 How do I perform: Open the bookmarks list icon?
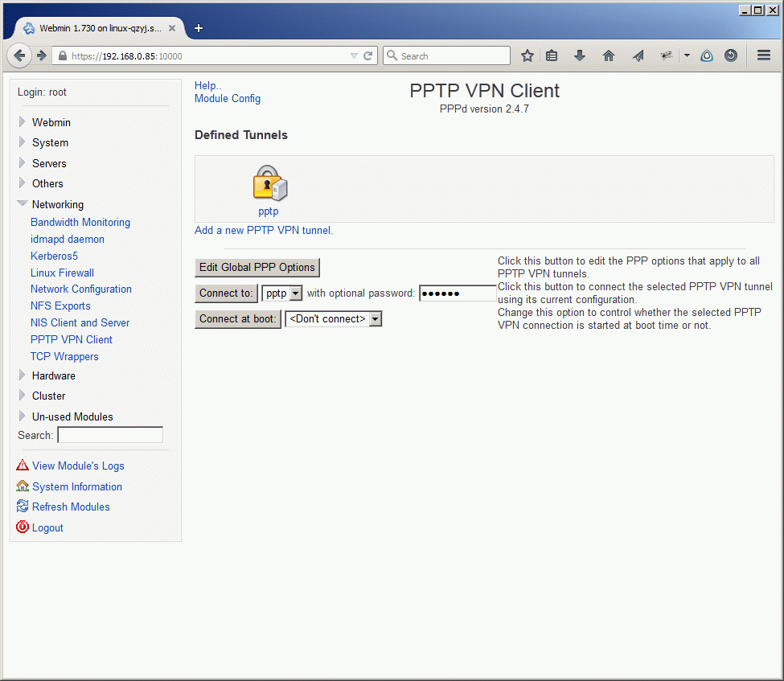[552, 55]
